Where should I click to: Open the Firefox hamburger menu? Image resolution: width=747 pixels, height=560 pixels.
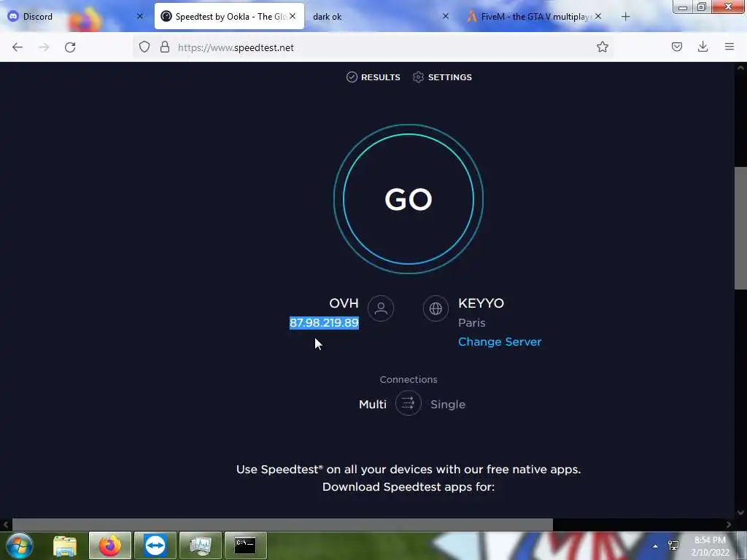tap(729, 47)
